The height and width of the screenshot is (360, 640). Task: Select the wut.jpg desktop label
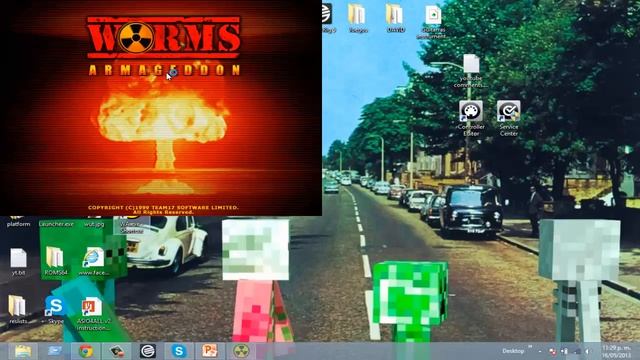click(94, 224)
